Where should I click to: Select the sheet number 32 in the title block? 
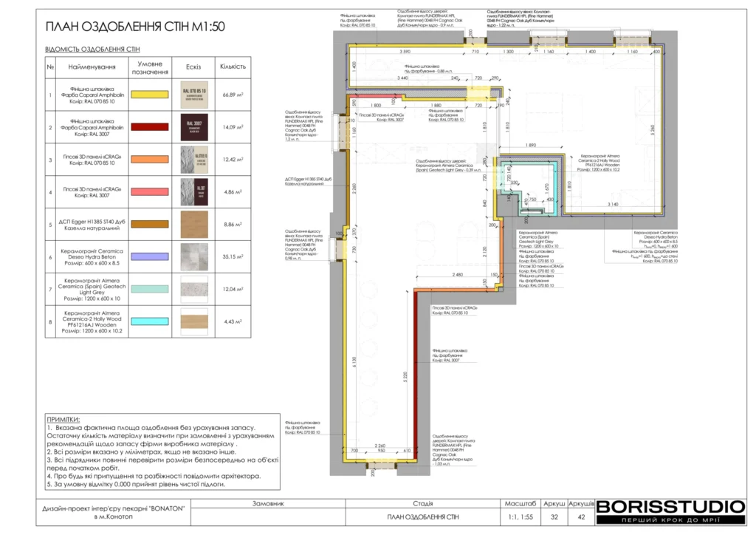[554, 517]
